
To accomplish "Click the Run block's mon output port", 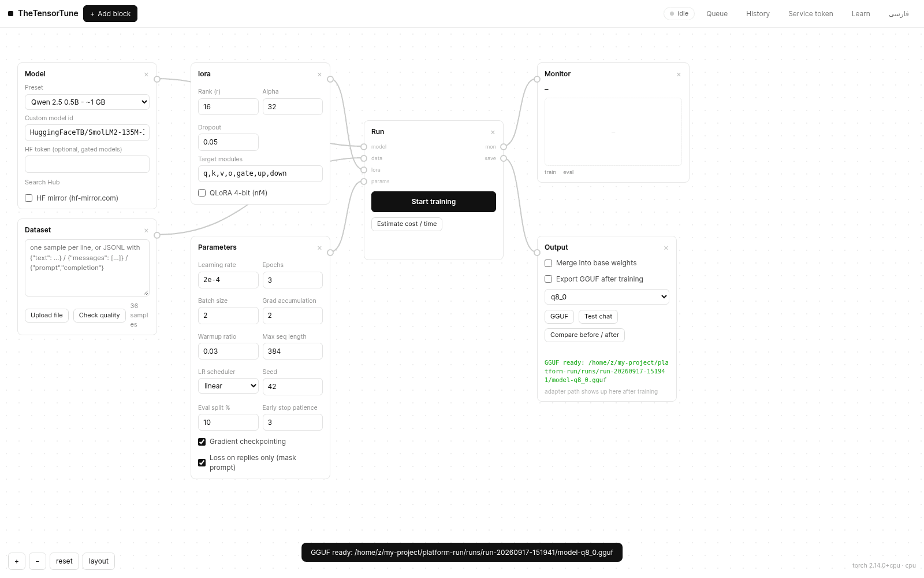I will click(504, 147).
